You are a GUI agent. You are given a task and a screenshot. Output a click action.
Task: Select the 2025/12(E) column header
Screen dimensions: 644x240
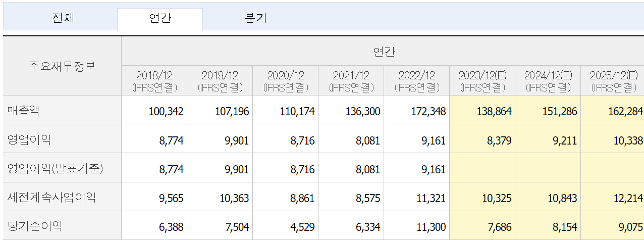[x=613, y=81]
